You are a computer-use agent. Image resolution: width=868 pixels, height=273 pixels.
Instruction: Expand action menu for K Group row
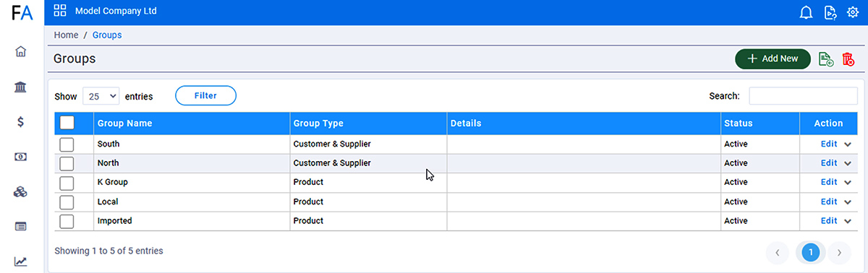(x=848, y=183)
